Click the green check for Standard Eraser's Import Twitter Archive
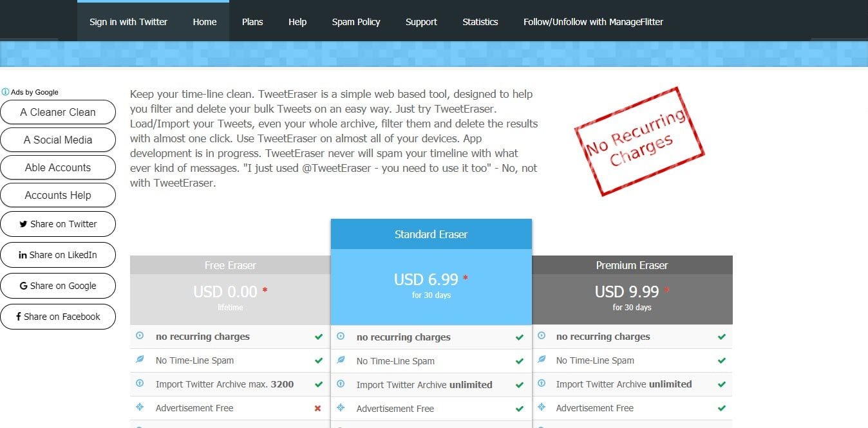Screen dimensions: 868x428 coord(520,385)
